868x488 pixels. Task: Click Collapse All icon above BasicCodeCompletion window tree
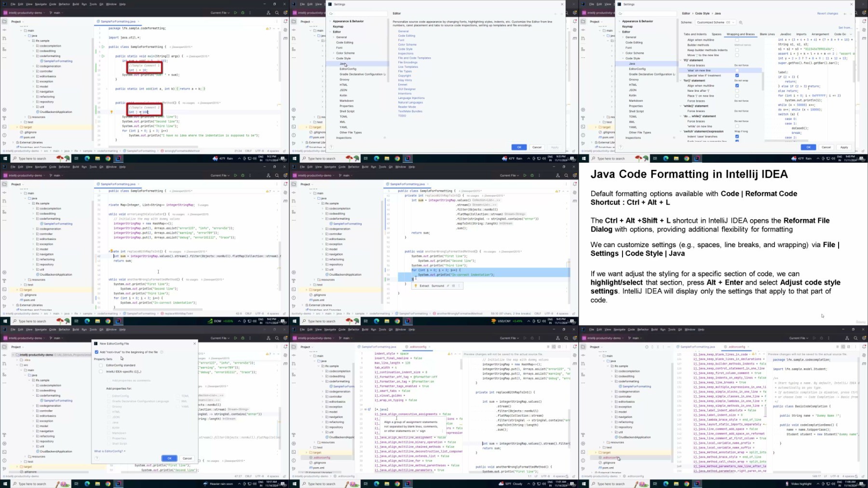(x=658, y=347)
